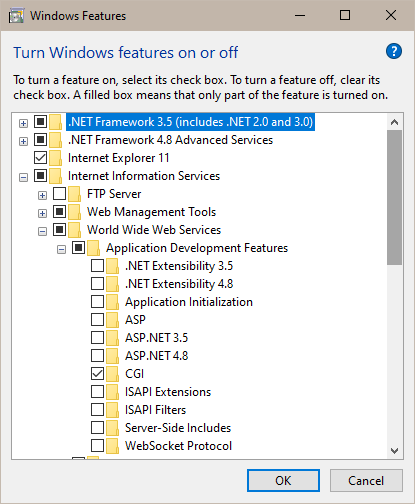Viewport: 415px width, 504px height.
Task: Click the folder icon next to Web Management Tools
Action: 74,212
